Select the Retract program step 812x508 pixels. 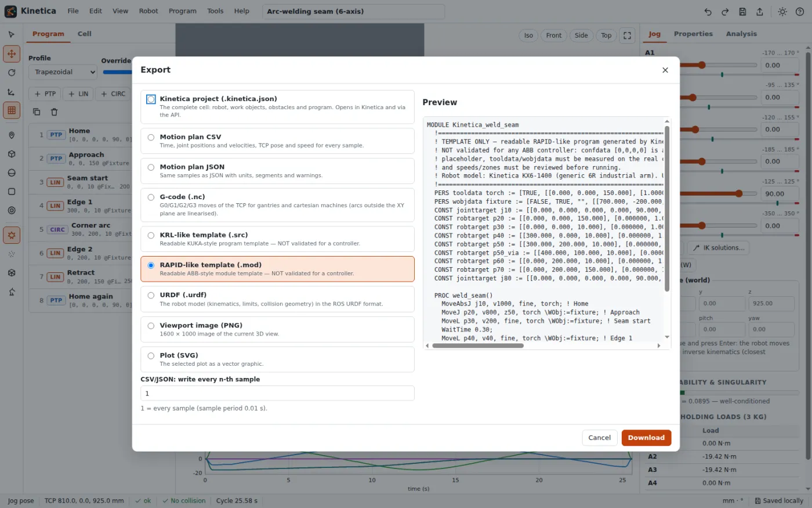pyautogui.click(x=81, y=276)
